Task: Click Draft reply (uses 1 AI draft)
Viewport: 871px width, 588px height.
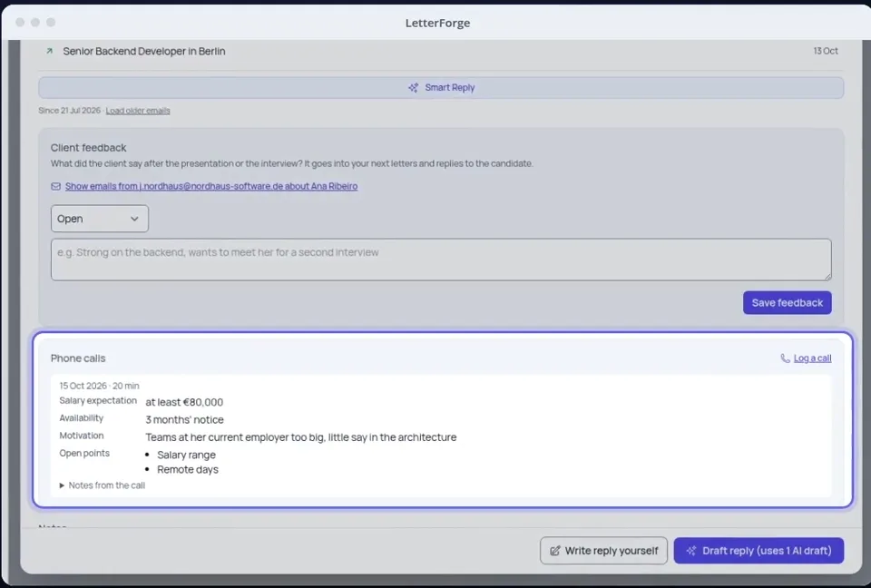Action: pyautogui.click(x=758, y=551)
